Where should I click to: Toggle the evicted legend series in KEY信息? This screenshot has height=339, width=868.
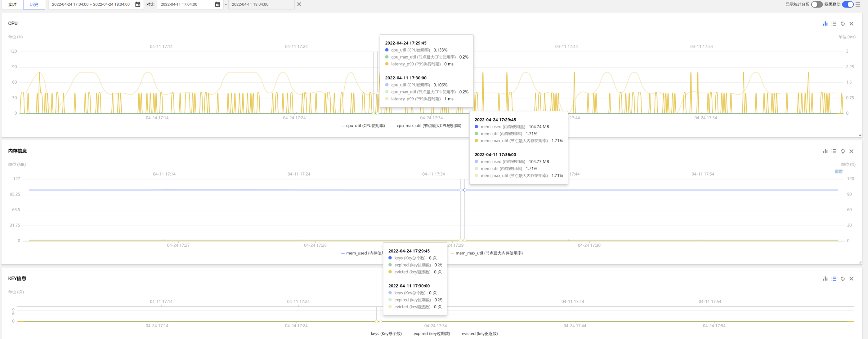pos(477,334)
